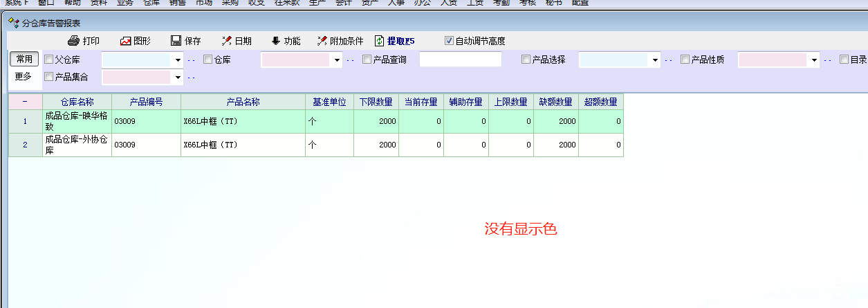This screenshot has width=868, height=308.
Task: Enable the 父仓库 filter checkbox
Action: coord(49,60)
